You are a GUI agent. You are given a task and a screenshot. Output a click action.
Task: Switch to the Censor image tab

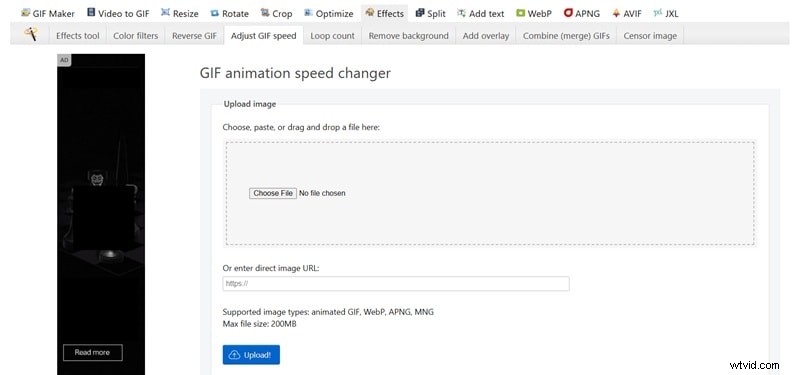tap(650, 36)
